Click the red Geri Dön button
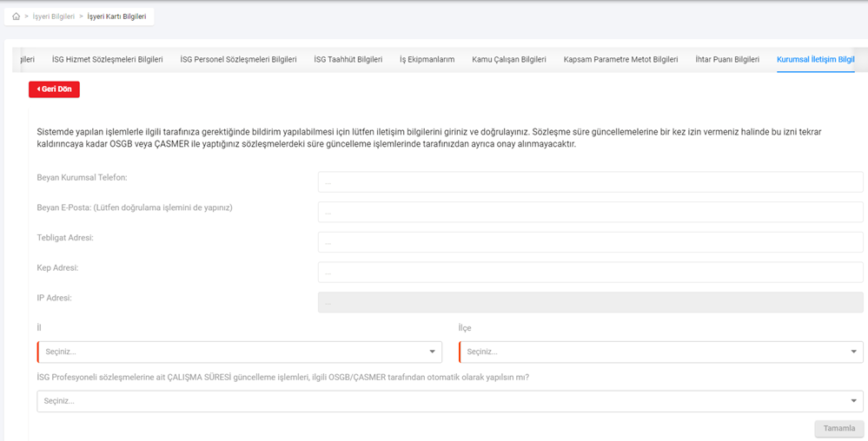The image size is (868, 441). [x=54, y=89]
